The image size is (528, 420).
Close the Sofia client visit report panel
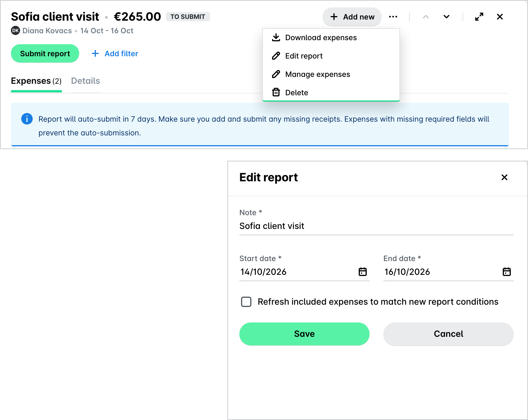click(x=500, y=17)
